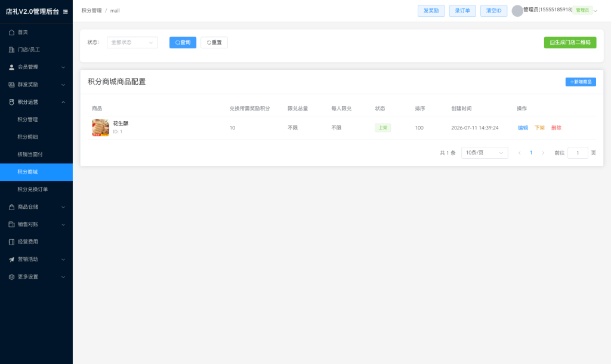Click the 查询 search button
This screenshot has width=611, height=364.
pyautogui.click(x=183, y=42)
